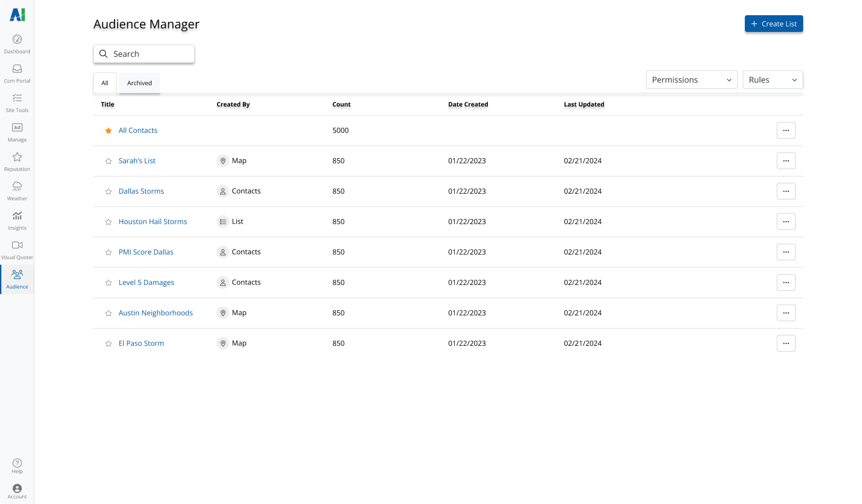862x504 pixels.
Task: Open the Weather section
Action: point(17,187)
